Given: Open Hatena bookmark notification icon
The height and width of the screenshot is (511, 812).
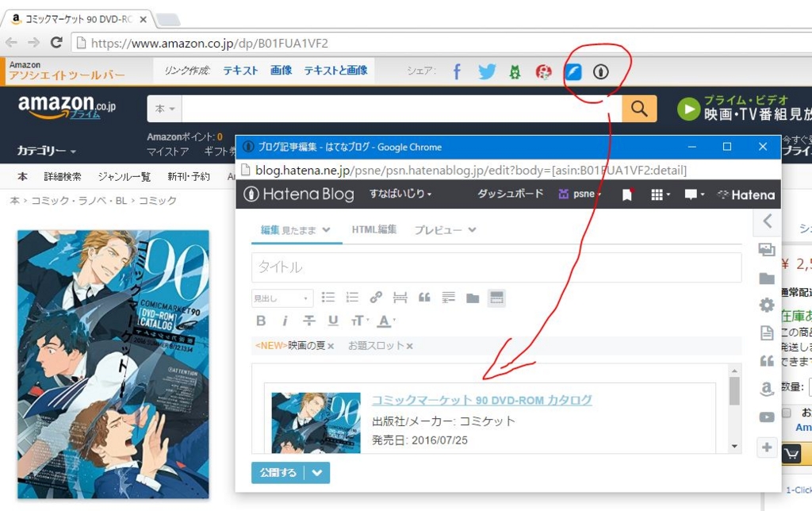Looking at the screenshot, I should [627, 194].
